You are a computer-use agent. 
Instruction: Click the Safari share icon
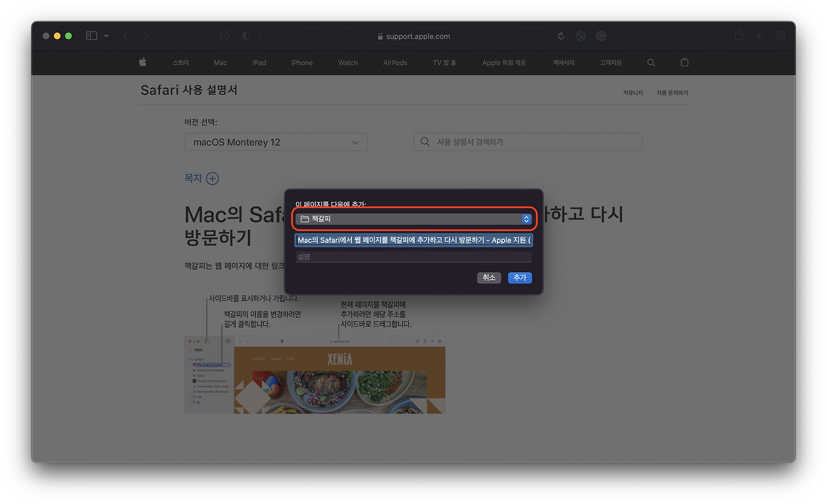coord(738,36)
